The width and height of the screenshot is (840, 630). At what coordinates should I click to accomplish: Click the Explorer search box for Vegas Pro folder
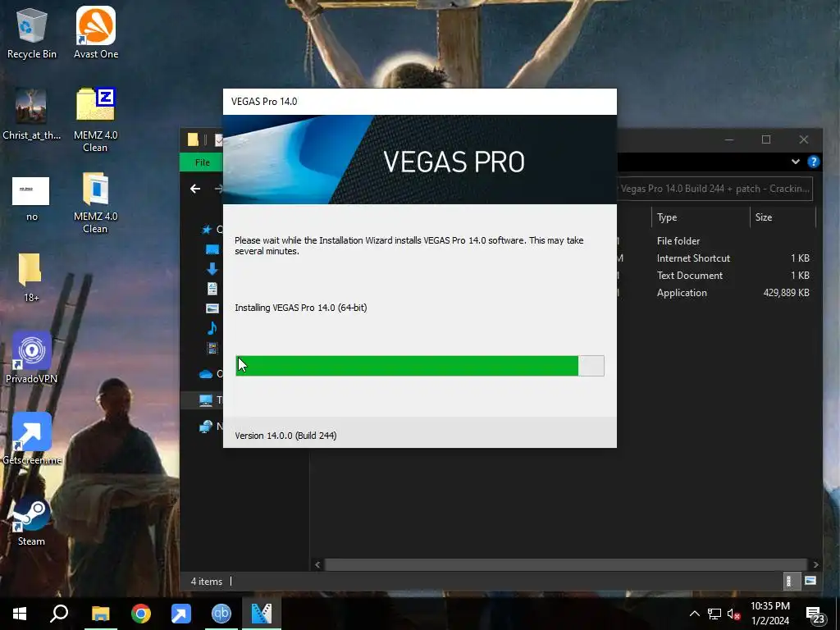714,189
